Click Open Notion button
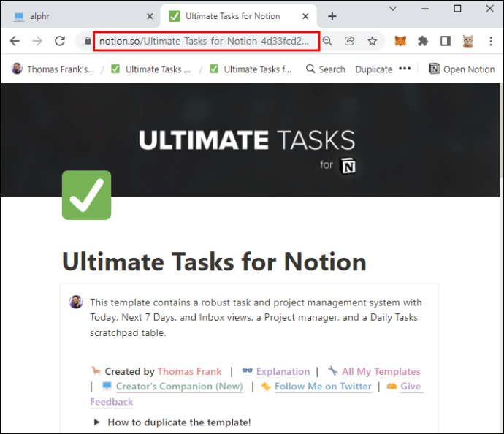 [x=462, y=69]
